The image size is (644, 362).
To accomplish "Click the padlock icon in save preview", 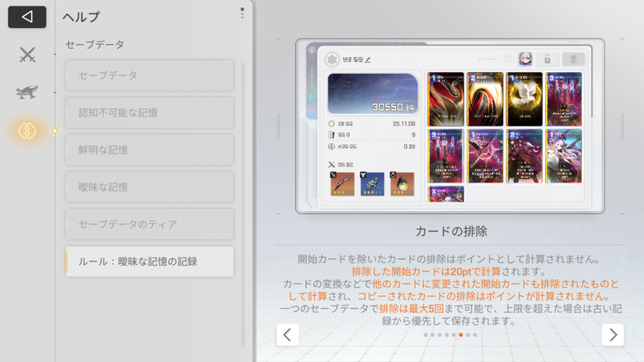I will (x=547, y=59).
